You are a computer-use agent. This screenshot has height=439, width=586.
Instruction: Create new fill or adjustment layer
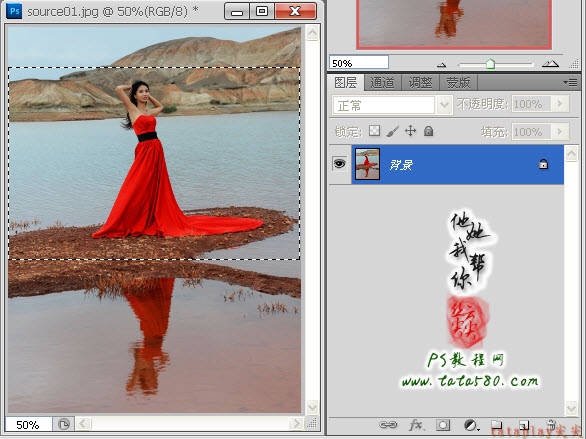pyautogui.click(x=471, y=425)
